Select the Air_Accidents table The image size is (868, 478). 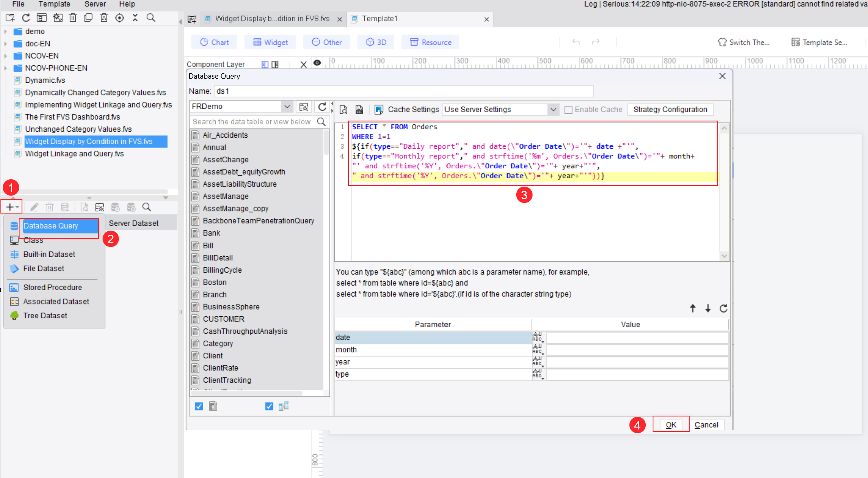coord(225,135)
